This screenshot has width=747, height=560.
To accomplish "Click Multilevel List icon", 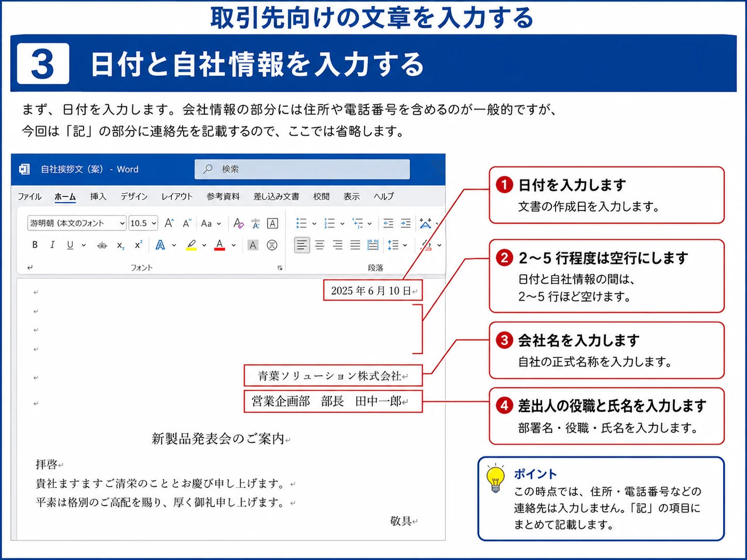I will pos(358,223).
